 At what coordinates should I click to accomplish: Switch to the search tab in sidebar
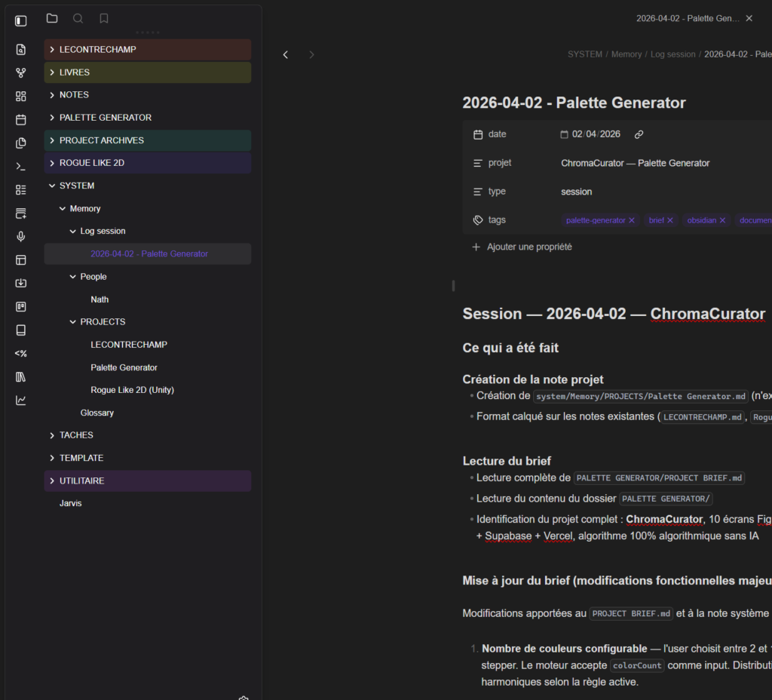click(78, 19)
